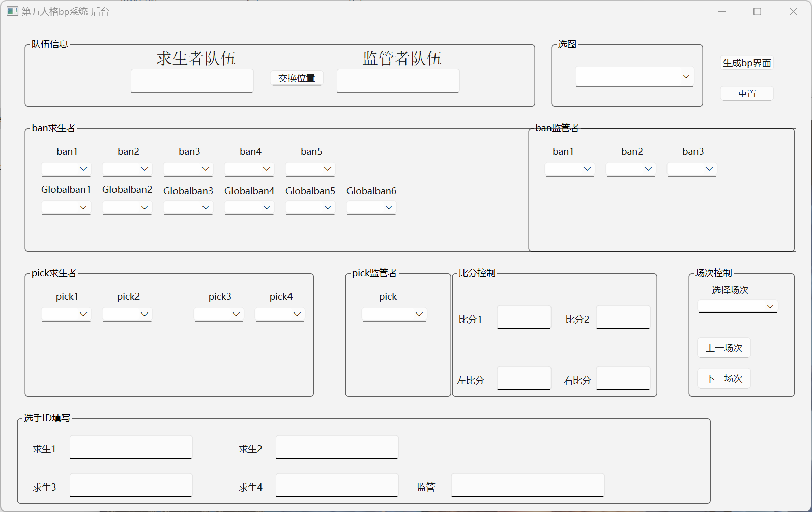Expand the Globalban4 dropdown
The height and width of the screenshot is (512, 812).
[x=249, y=207]
